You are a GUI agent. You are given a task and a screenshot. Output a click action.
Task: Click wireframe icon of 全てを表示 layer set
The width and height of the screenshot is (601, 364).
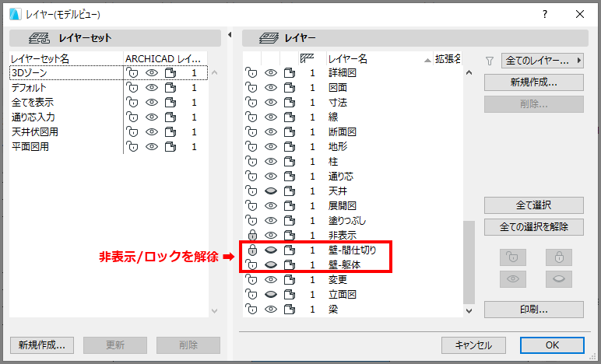coord(170,103)
